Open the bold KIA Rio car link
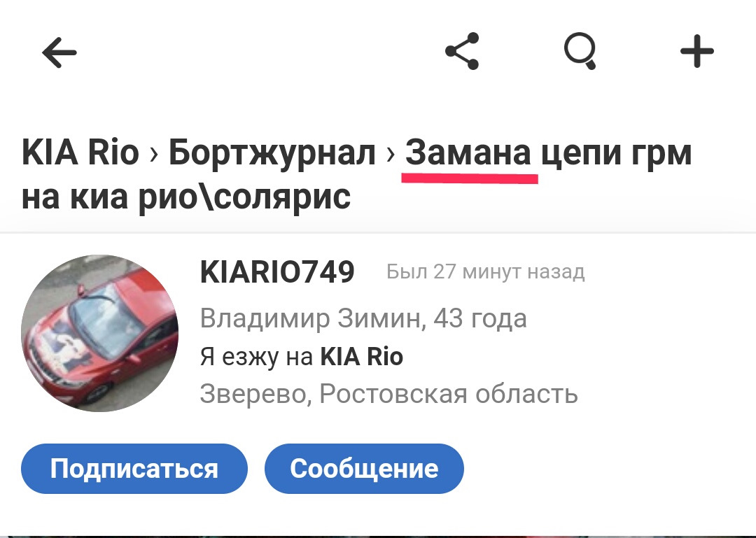 pos(362,358)
